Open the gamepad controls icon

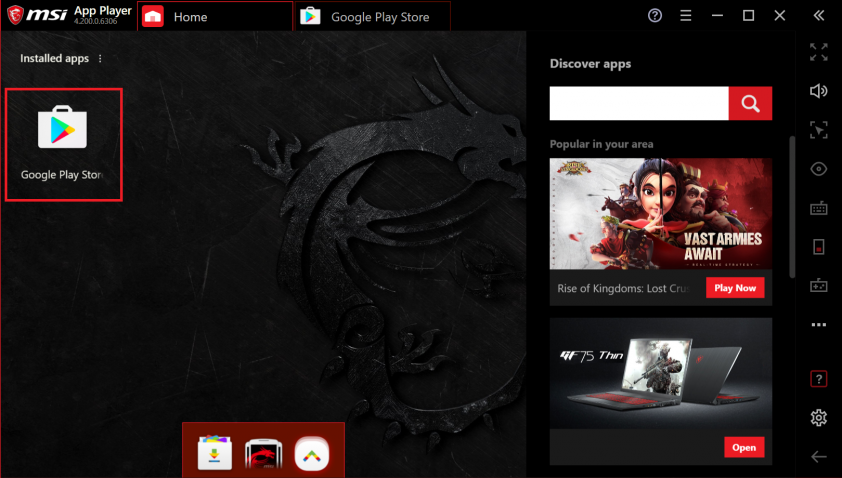coord(818,285)
